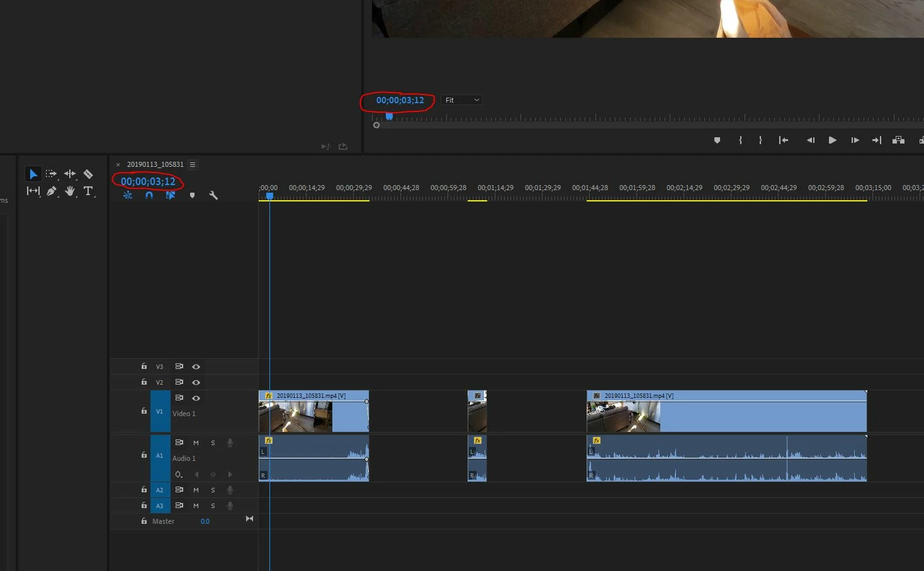Play the program monitor video

point(832,140)
